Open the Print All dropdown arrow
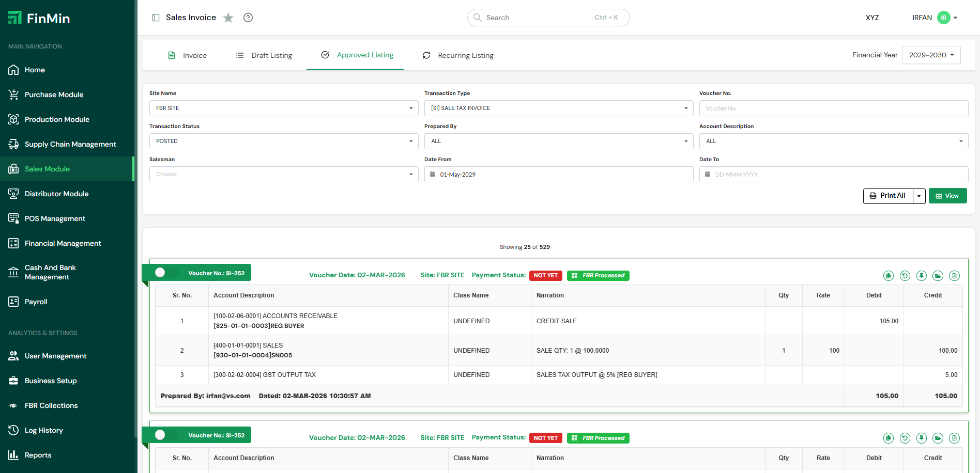This screenshot has height=473, width=980. point(919,196)
